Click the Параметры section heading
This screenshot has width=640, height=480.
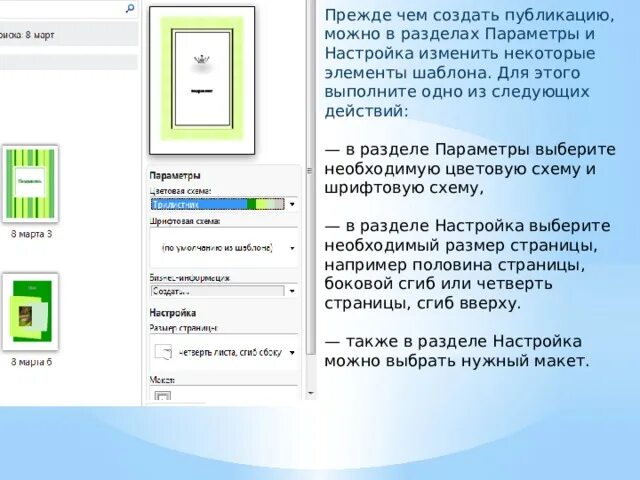175,176
